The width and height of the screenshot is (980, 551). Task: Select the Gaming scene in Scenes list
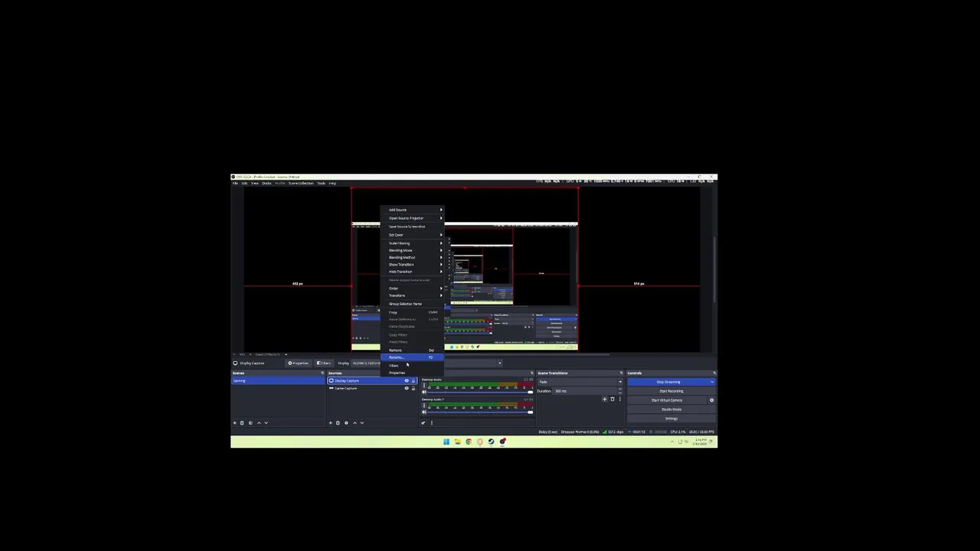click(x=278, y=380)
